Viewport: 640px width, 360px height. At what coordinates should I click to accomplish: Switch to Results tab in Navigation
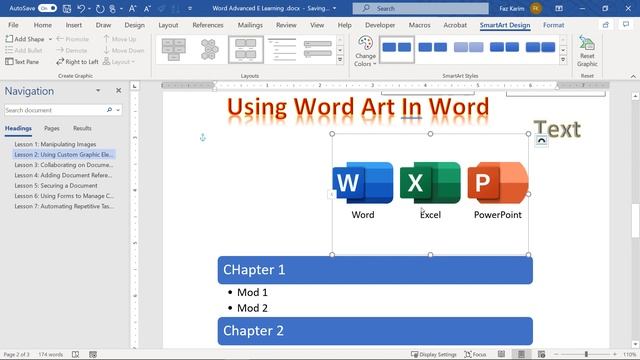click(x=82, y=128)
